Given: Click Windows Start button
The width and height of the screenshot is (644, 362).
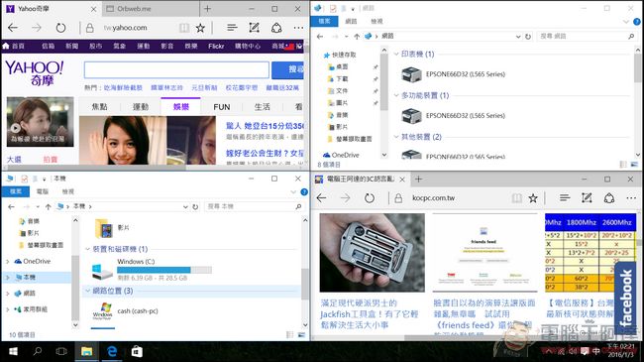Looking at the screenshot, I should point(13,351).
